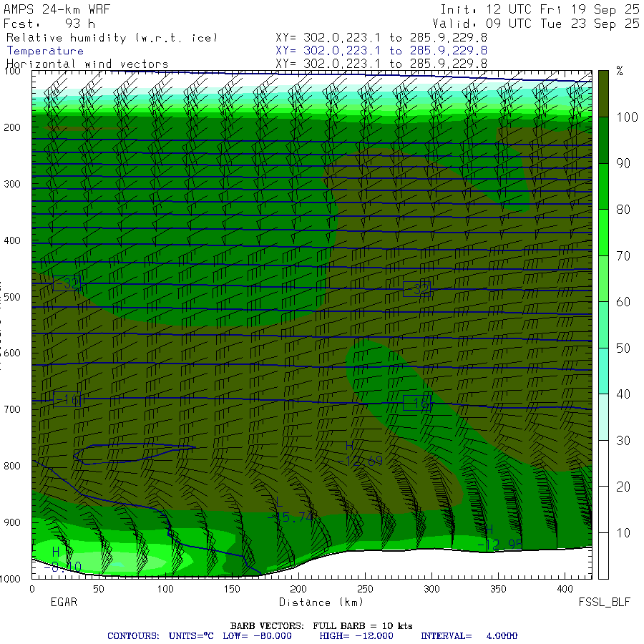Click the 'H -8.10' marker at the lower left
This screenshot has height=644, width=644.
point(62,560)
